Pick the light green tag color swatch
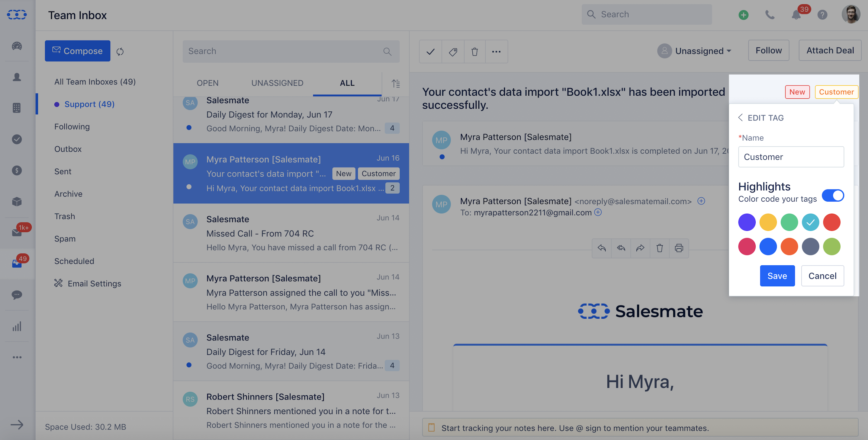This screenshot has width=868, height=440. [832, 247]
